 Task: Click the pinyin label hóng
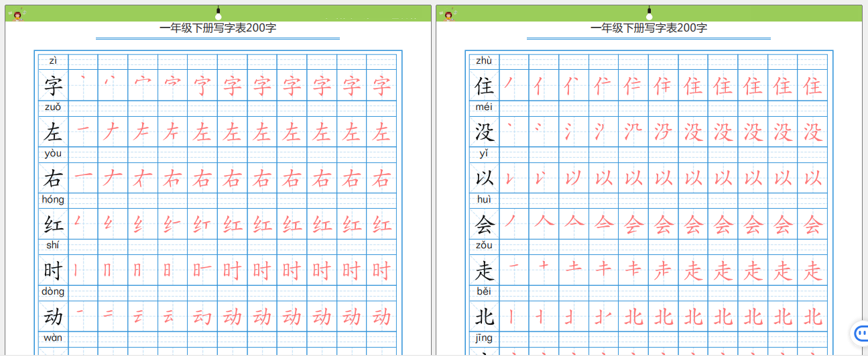[x=53, y=199]
